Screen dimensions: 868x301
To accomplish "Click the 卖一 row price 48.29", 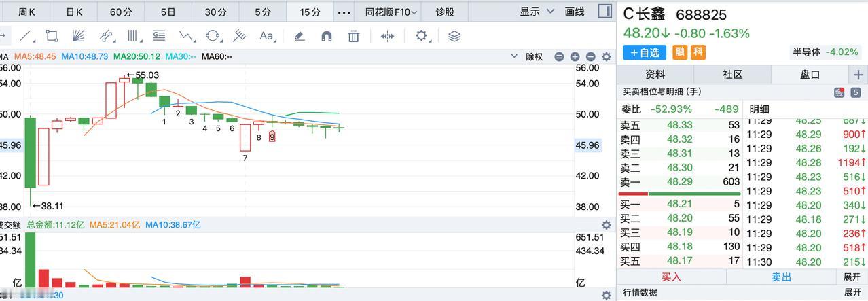I will (x=680, y=181).
